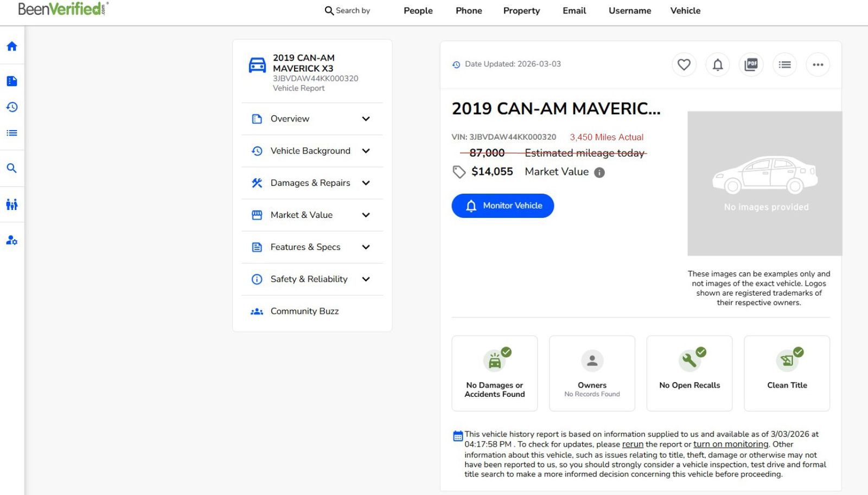868x495 pixels.
Task: Download the report as PDF
Action: 751,65
